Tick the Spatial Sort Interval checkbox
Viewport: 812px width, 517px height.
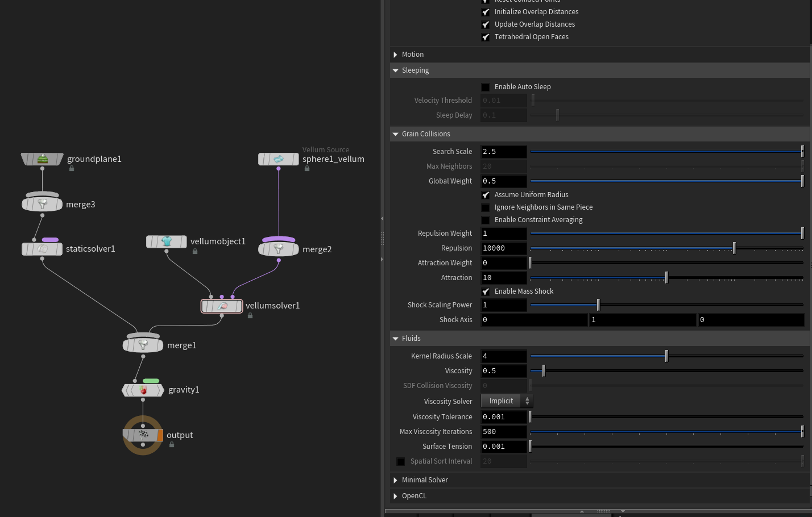coord(401,461)
